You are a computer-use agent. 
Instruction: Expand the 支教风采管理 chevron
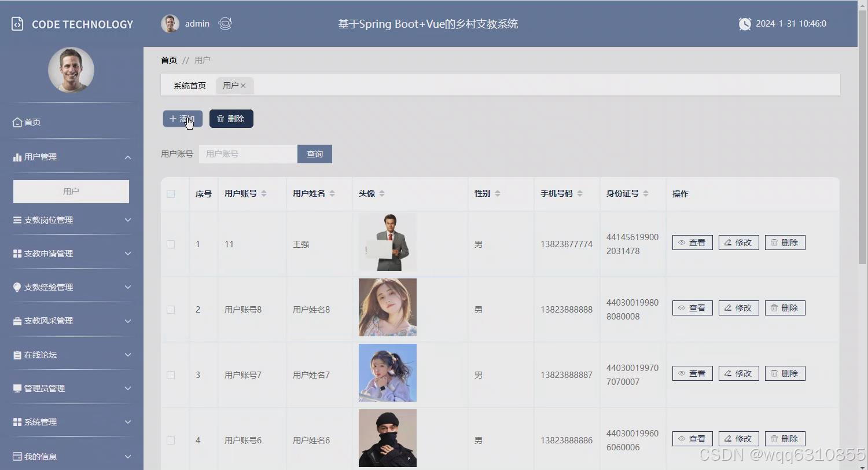pyautogui.click(x=128, y=321)
